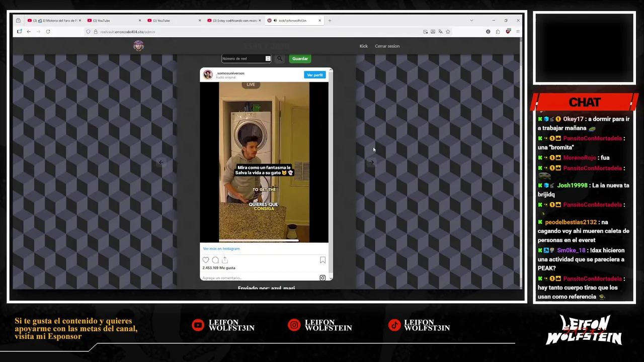Click the browser back arrow
The height and width of the screenshot is (362, 644).
(x=29, y=32)
